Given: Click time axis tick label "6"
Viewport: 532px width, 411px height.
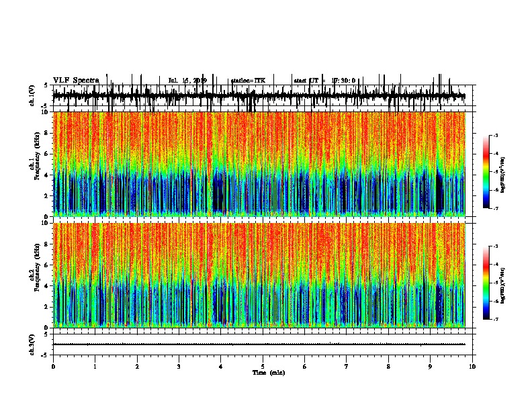Looking at the screenshot, I should point(305,367).
